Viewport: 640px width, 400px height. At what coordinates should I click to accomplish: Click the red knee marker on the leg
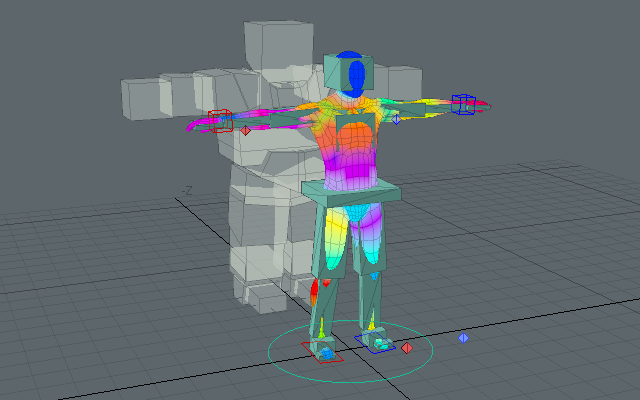point(326,283)
